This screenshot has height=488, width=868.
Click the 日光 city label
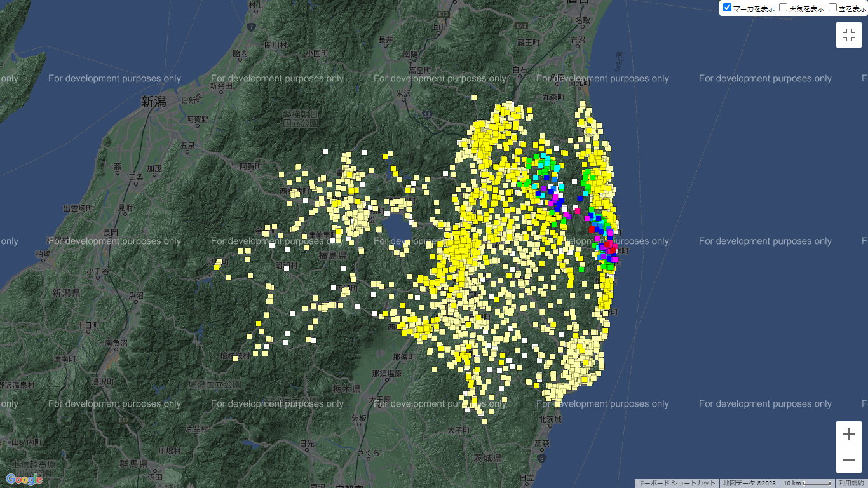point(308,442)
